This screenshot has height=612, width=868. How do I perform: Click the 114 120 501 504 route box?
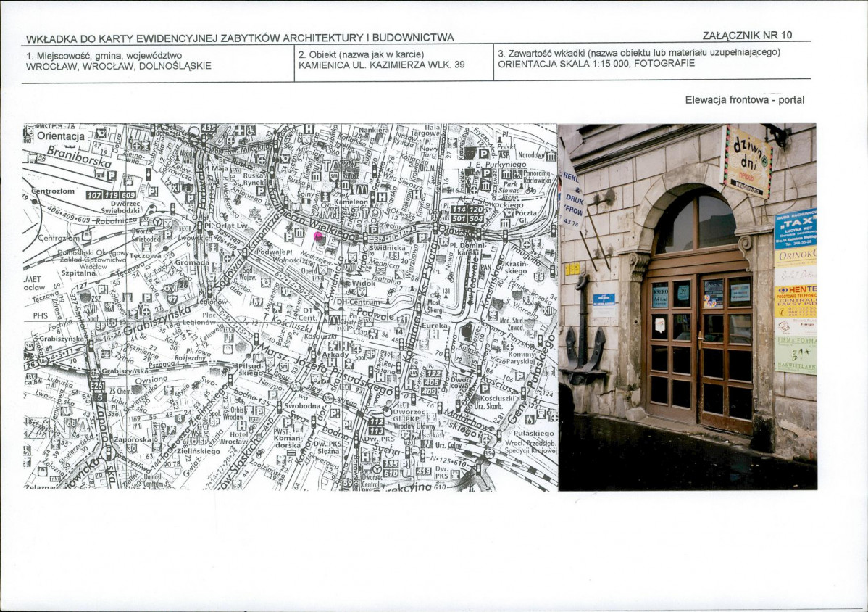pos(467,214)
